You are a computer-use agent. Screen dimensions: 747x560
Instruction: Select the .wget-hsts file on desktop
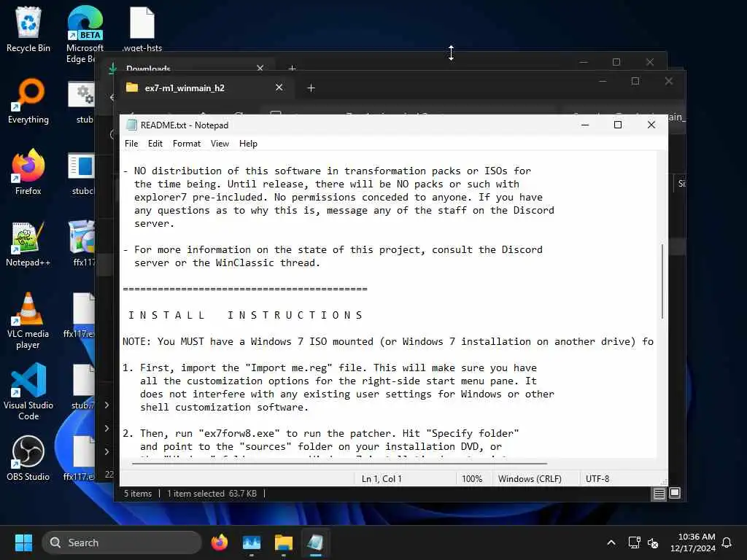click(x=142, y=29)
